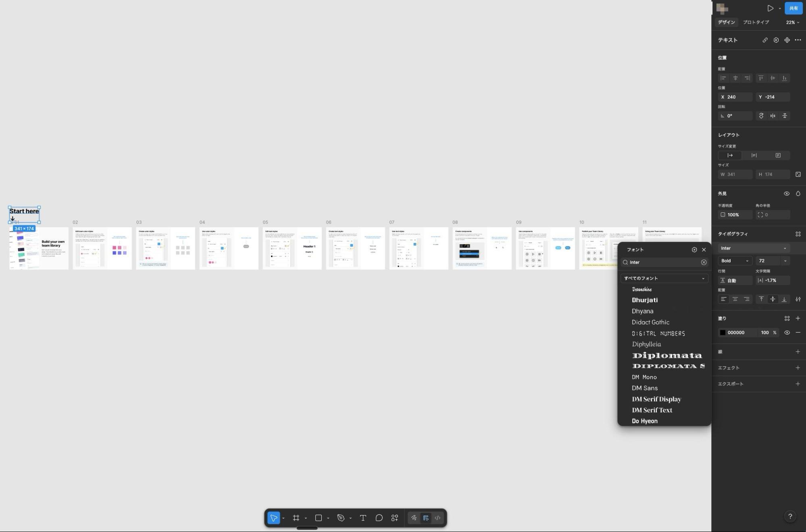Switch to the プロトタイプ tab
Viewport: 806px width, 532px height.
pos(756,23)
